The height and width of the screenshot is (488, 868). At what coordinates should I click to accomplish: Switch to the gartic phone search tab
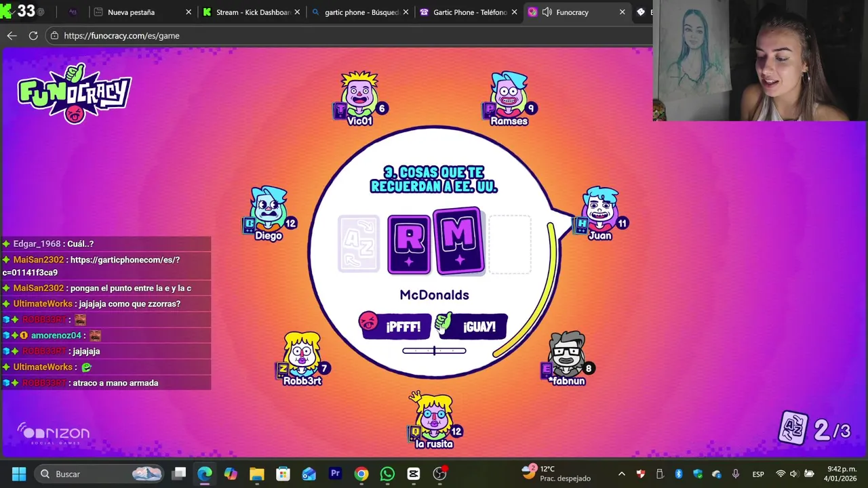click(361, 12)
